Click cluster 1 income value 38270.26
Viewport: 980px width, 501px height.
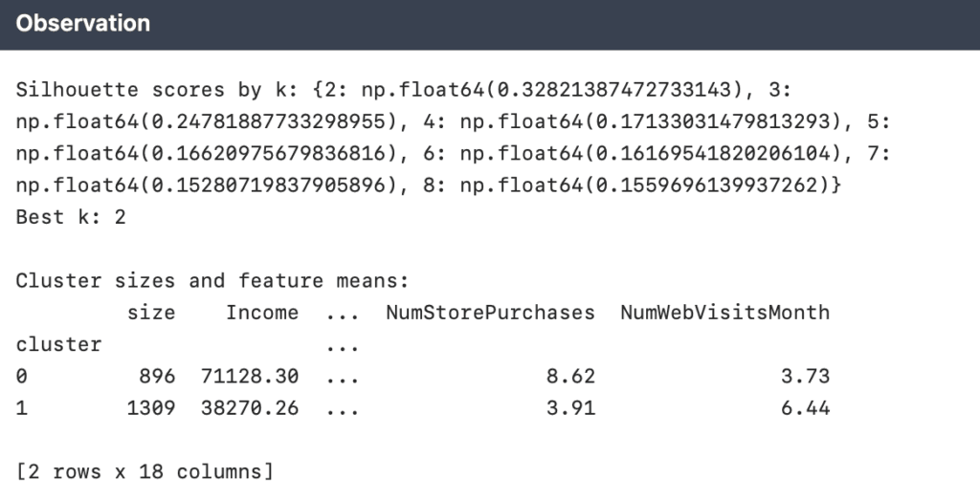tap(249, 408)
